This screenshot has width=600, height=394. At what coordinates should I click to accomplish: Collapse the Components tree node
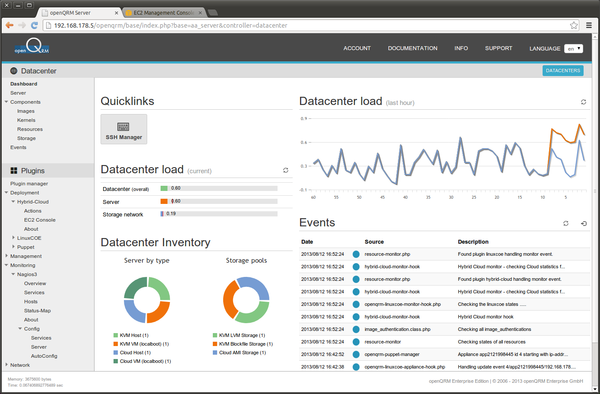(x=6, y=102)
